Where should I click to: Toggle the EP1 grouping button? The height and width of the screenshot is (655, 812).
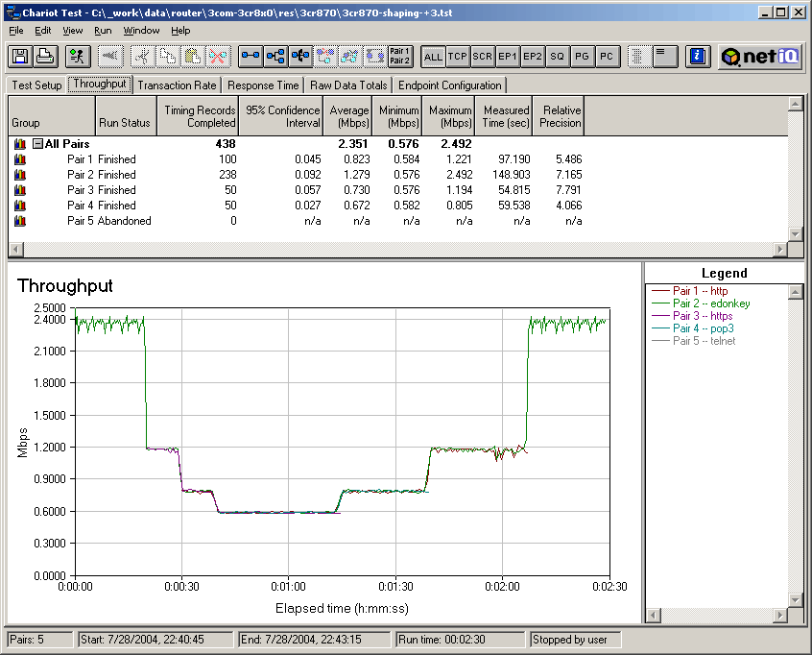pos(508,57)
